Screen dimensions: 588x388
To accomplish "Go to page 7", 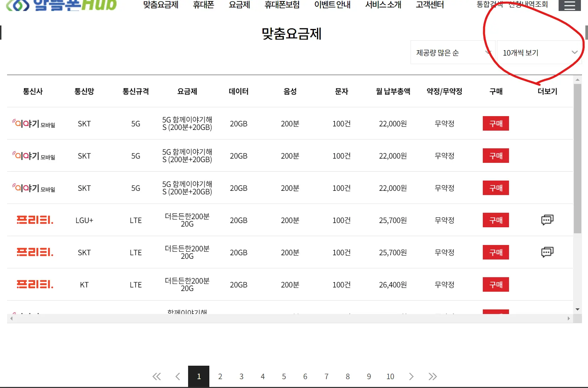I will [x=326, y=376].
